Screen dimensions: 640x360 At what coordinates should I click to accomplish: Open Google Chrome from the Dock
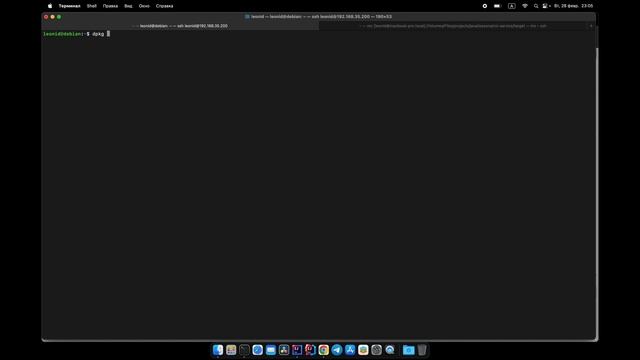click(x=324, y=350)
